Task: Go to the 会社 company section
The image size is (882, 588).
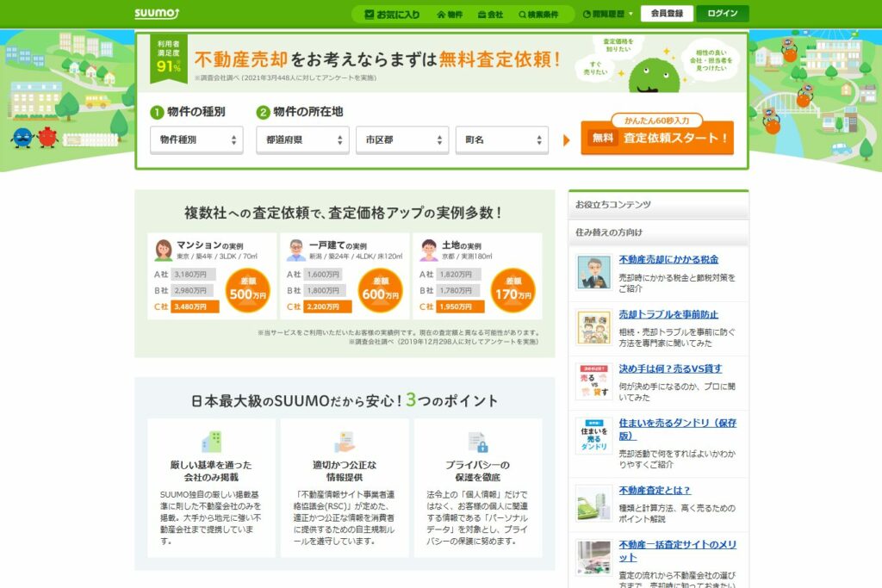Action: pyautogui.click(x=489, y=15)
